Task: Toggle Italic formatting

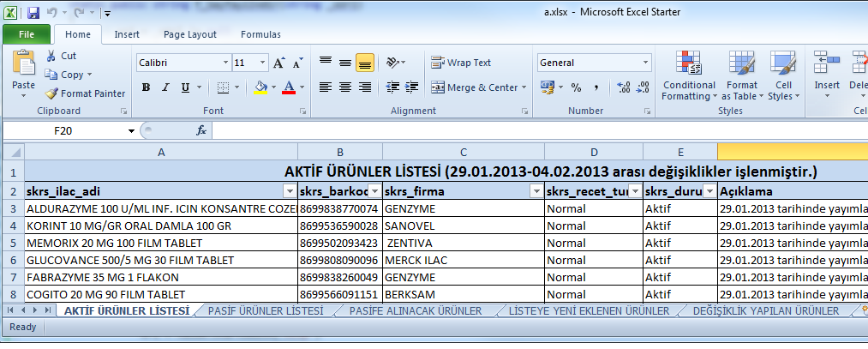Action: (x=165, y=87)
